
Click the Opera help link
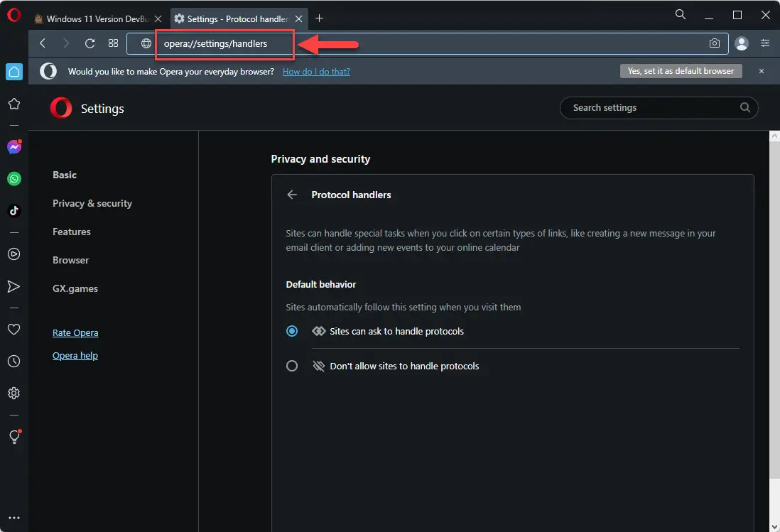pos(75,355)
